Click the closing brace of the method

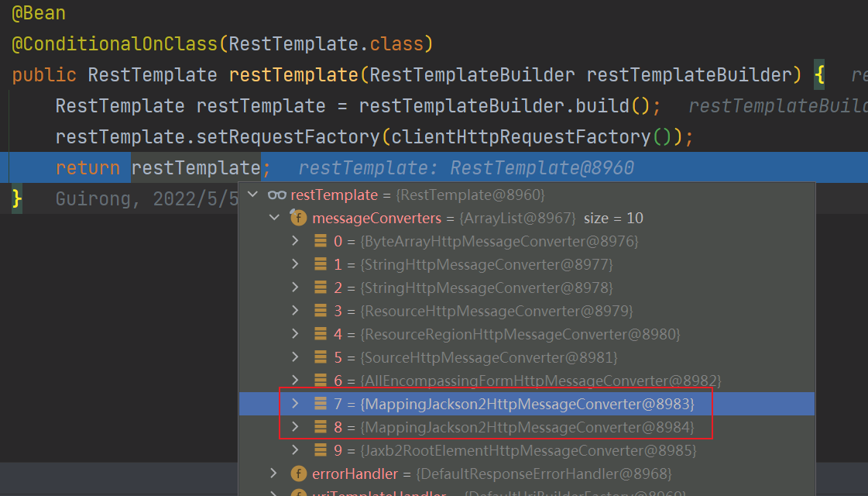(x=16, y=198)
